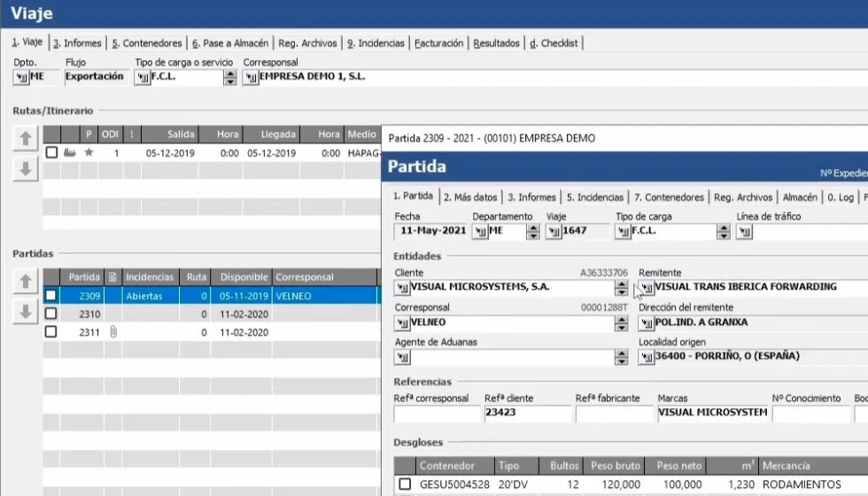This screenshot has height=496, width=868.
Task: Click lookup icon beside Localidad origen
Action: click(x=647, y=357)
